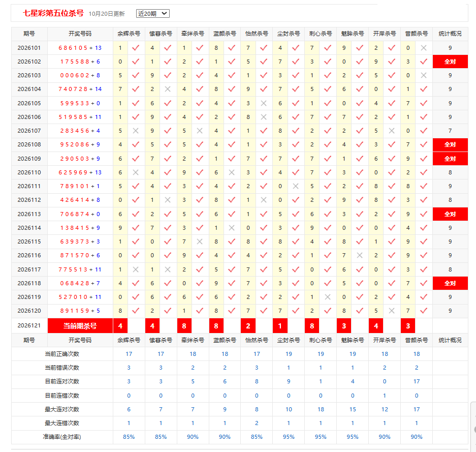The width and height of the screenshot is (476, 452).
Task: Click the winning numbers 686105 + 13
Action: (80, 48)
